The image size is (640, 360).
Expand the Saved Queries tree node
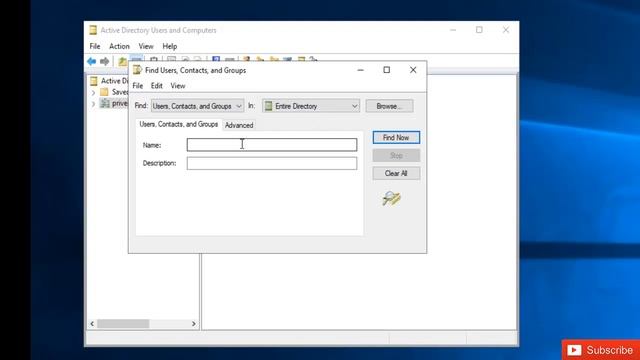tap(93, 93)
